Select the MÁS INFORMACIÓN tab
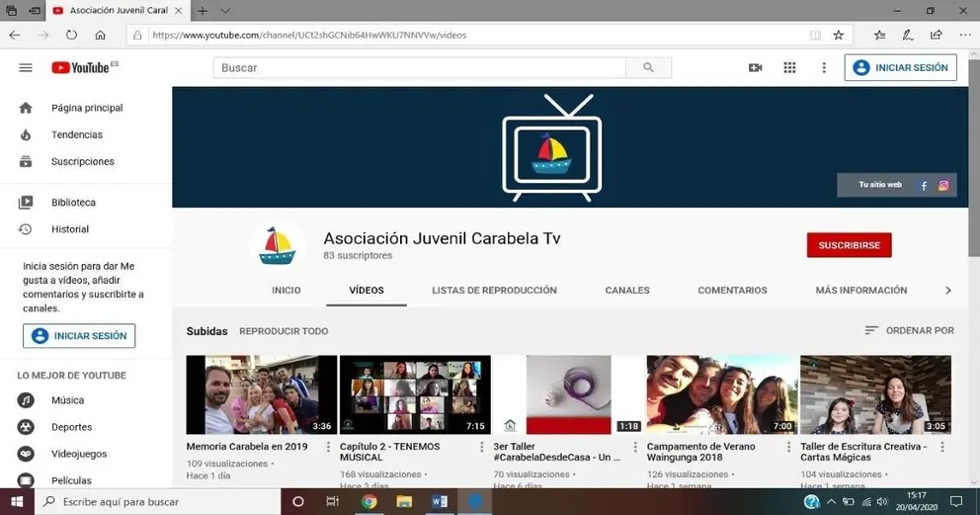 click(x=860, y=291)
